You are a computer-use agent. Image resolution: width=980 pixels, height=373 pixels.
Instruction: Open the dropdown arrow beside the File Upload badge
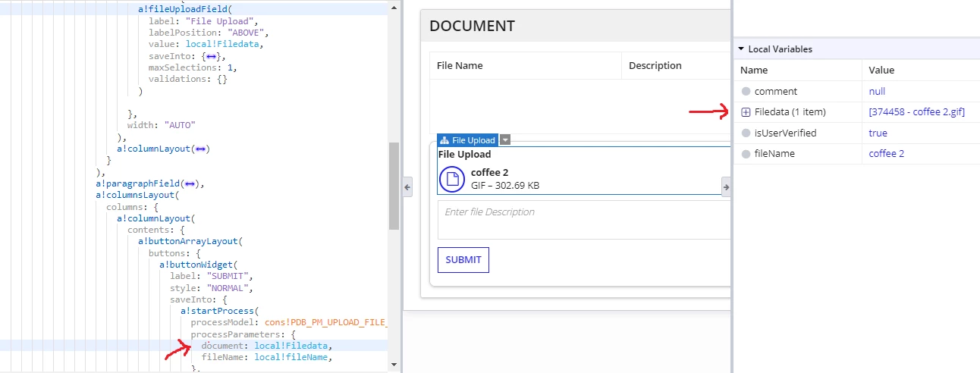[x=506, y=140]
